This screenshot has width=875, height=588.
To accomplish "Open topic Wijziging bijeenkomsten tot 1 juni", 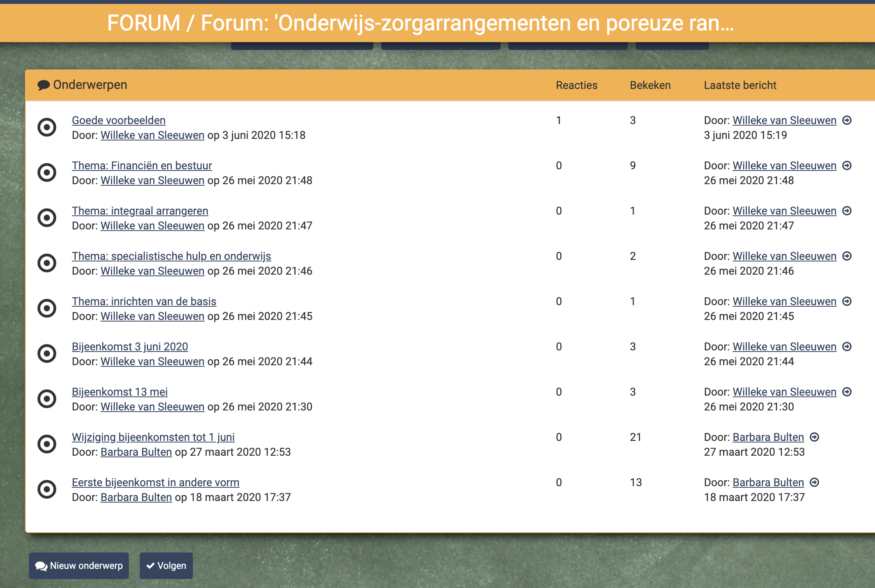I will 153,437.
